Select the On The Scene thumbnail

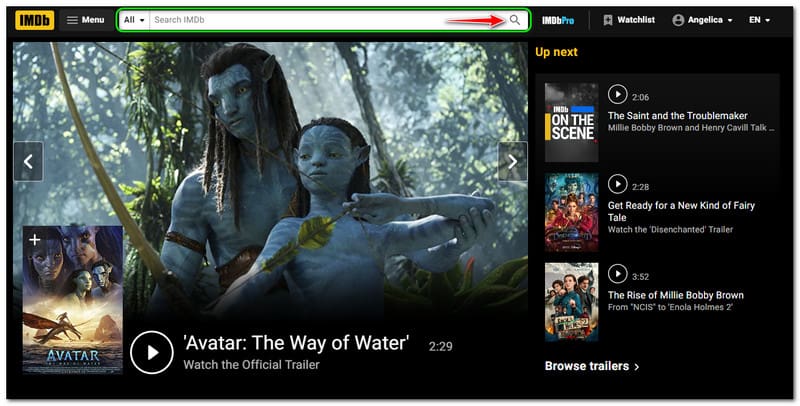pyautogui.click(x=571, y=122)
